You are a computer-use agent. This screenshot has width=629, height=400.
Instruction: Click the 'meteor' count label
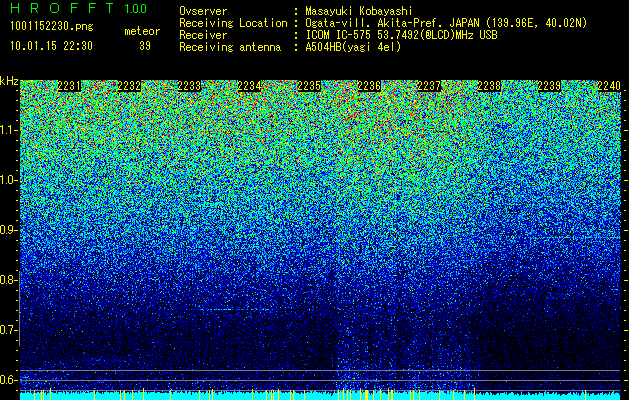[142, 31]
